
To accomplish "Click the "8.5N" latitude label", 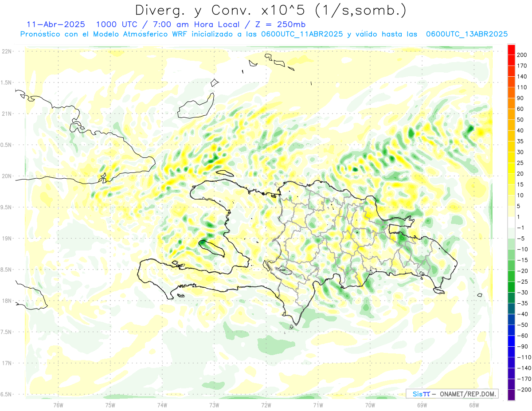I will [x=6, y=270].
